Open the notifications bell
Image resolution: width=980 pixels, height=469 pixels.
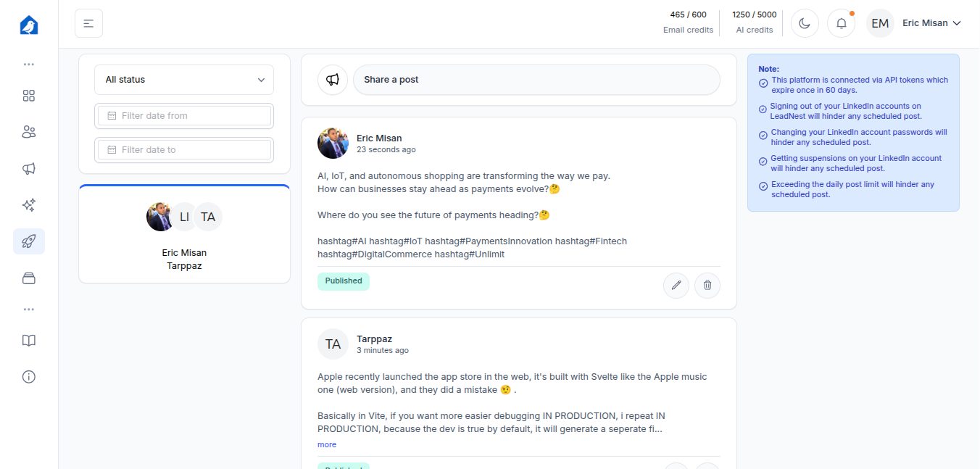point(841,23)
